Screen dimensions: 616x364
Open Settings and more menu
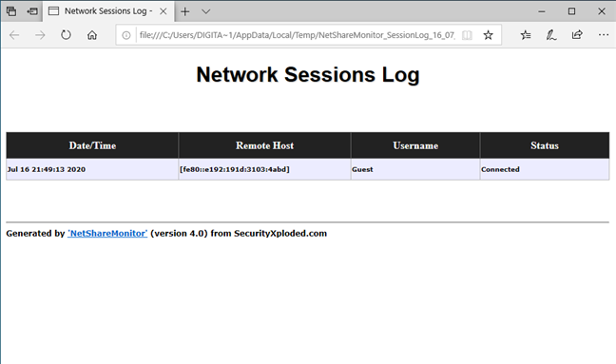pos(604,35)
